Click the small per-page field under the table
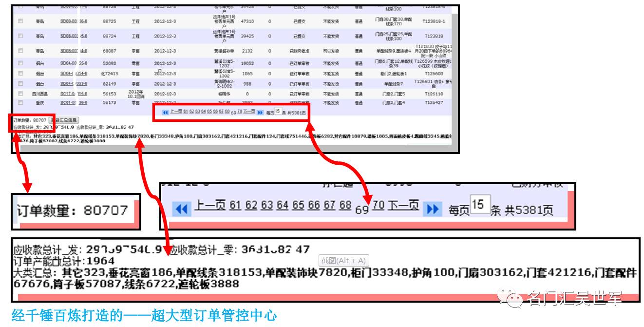This screenshot has width=644, height=327. 277,111
